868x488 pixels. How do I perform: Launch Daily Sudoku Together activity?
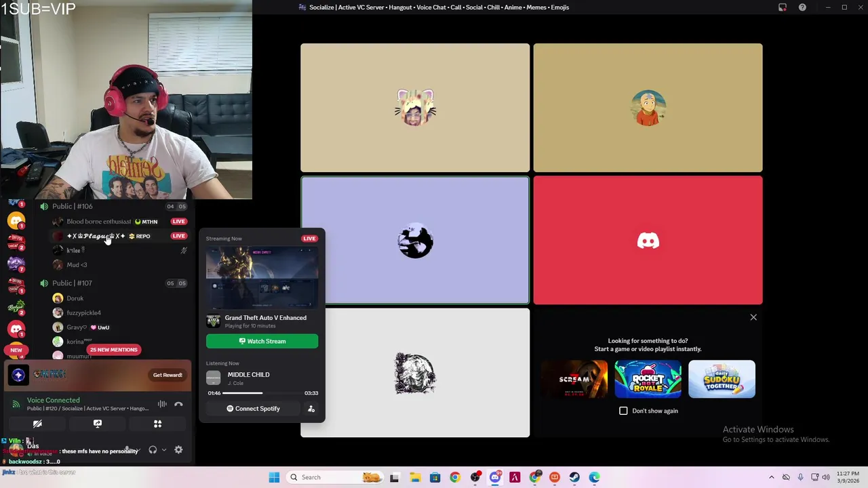pyautogui.click(x=722, y=379)
